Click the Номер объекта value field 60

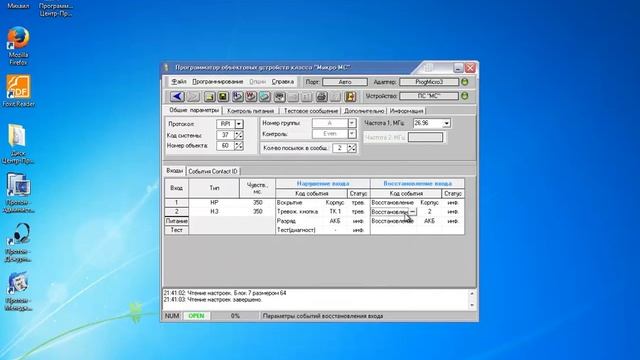tap(225, 146)
